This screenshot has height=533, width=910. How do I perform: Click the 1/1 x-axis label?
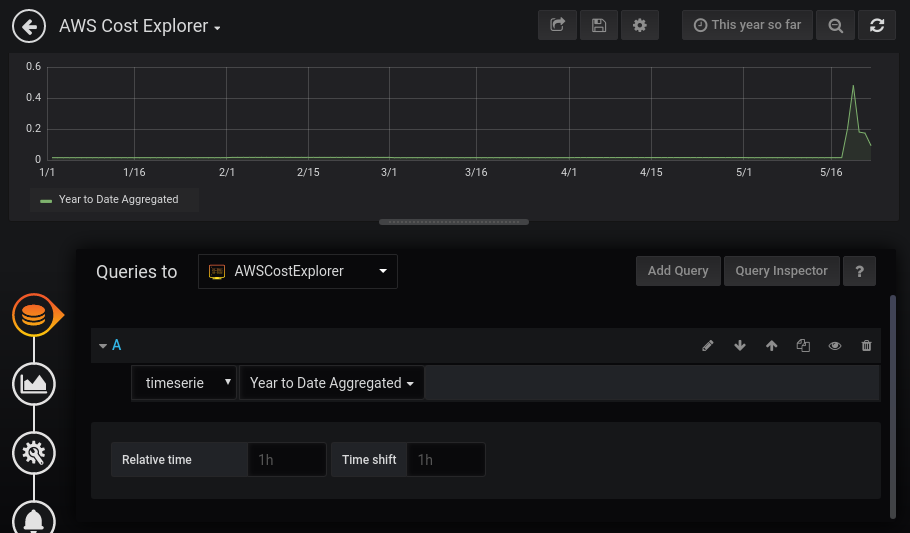[47, 172]
